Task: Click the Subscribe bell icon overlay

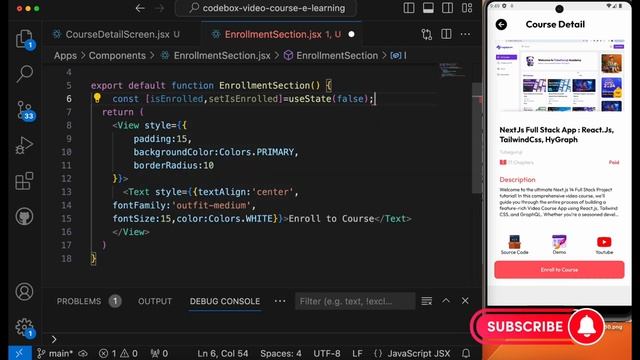Action: coord(587,327)
